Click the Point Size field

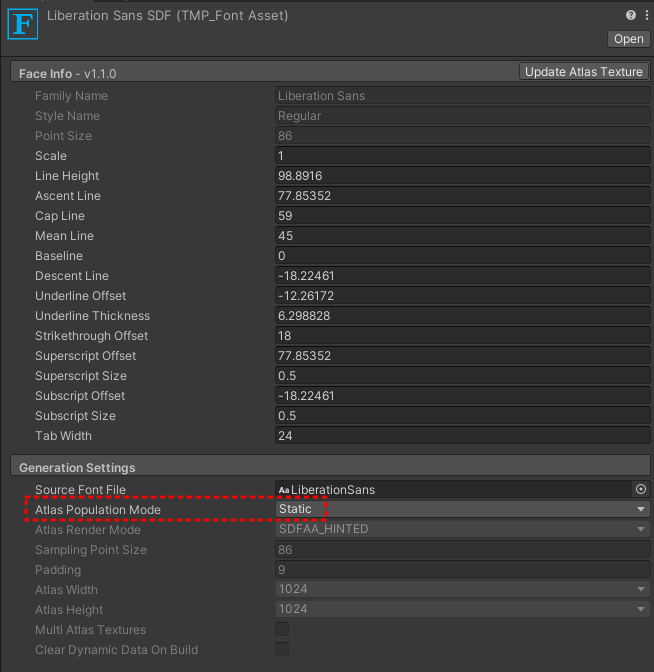tap(462, 136)
